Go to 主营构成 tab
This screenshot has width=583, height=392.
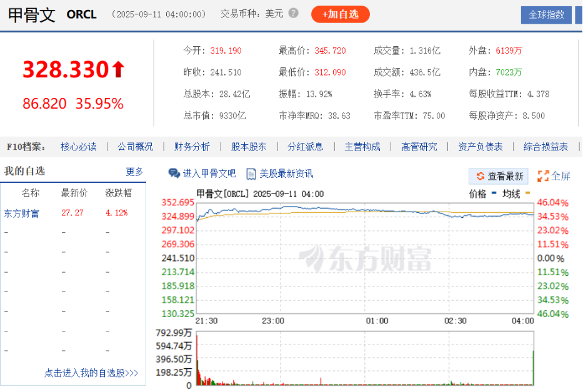(x=362, y=147)
